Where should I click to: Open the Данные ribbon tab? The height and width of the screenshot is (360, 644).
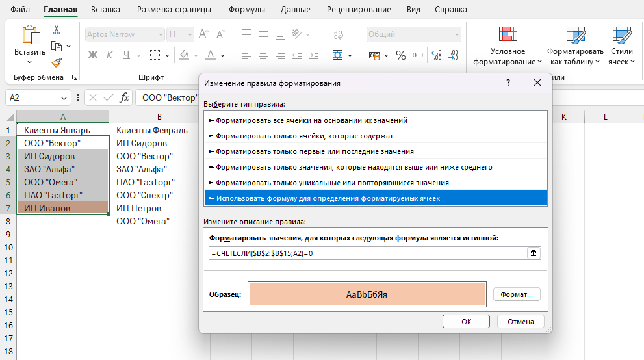(x=295, y=10)
